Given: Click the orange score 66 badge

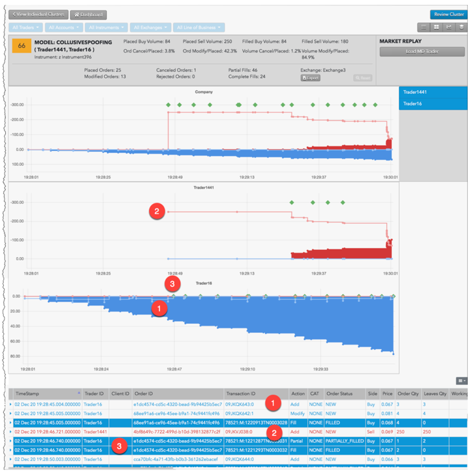Looking at the screenshot, I should 21,46.
